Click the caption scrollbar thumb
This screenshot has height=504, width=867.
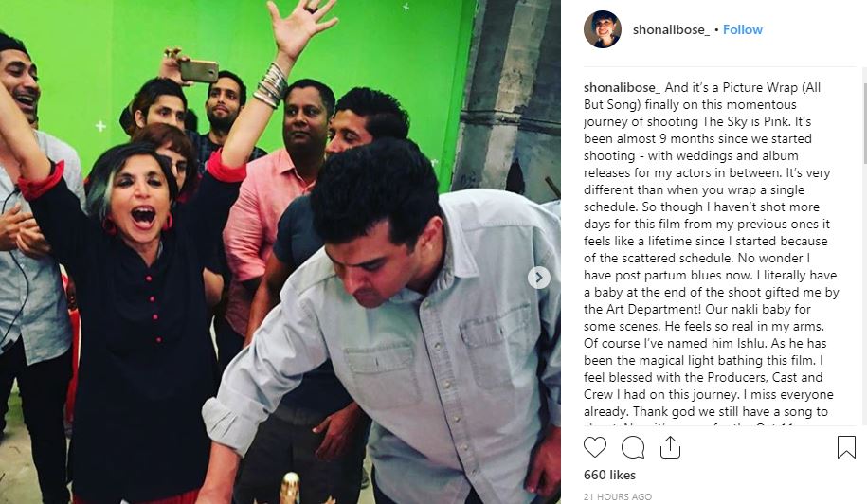[x=864, y=123]
